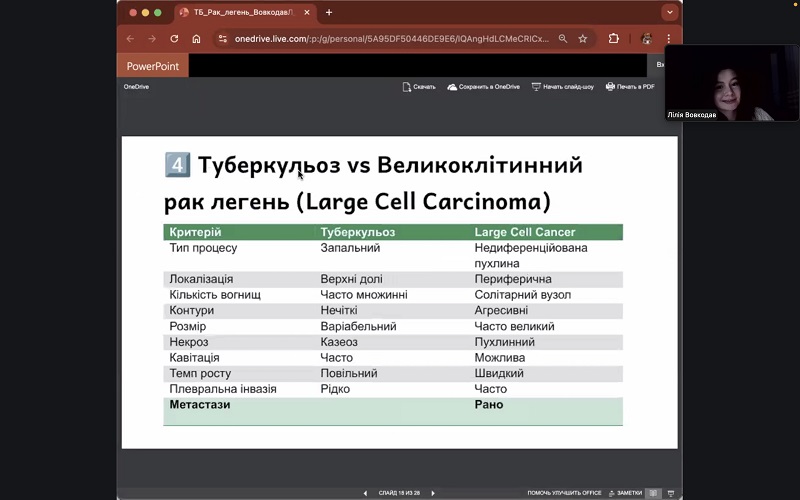
Task: Expand the tab search dropdown chevron
Action: (669, 13)
